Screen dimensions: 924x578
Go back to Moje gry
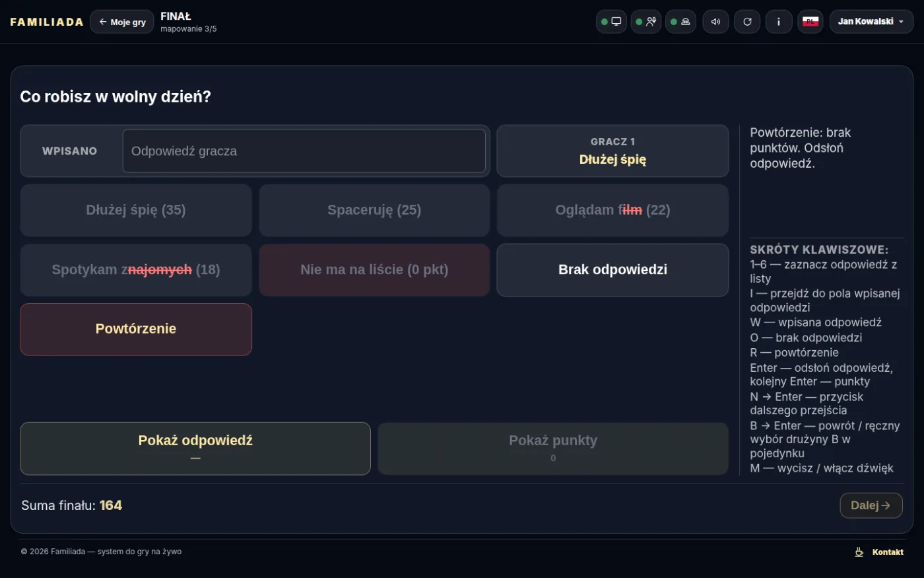(x=122, y=22)
